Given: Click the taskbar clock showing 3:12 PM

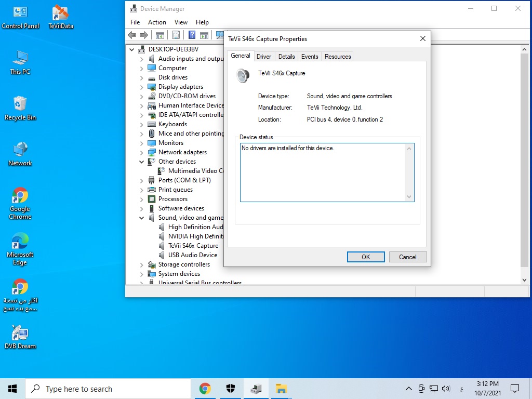Looking at the screenshot, I should [487, 389].
